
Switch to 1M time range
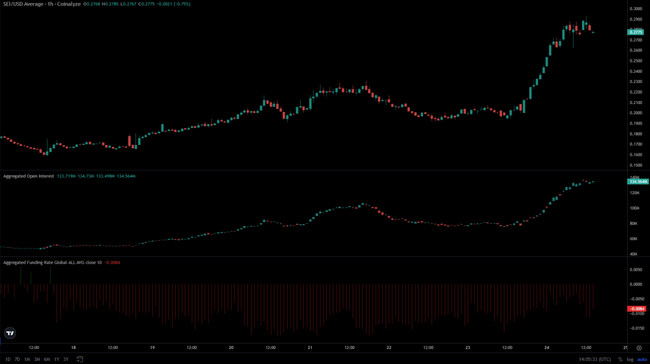[27, 359]
